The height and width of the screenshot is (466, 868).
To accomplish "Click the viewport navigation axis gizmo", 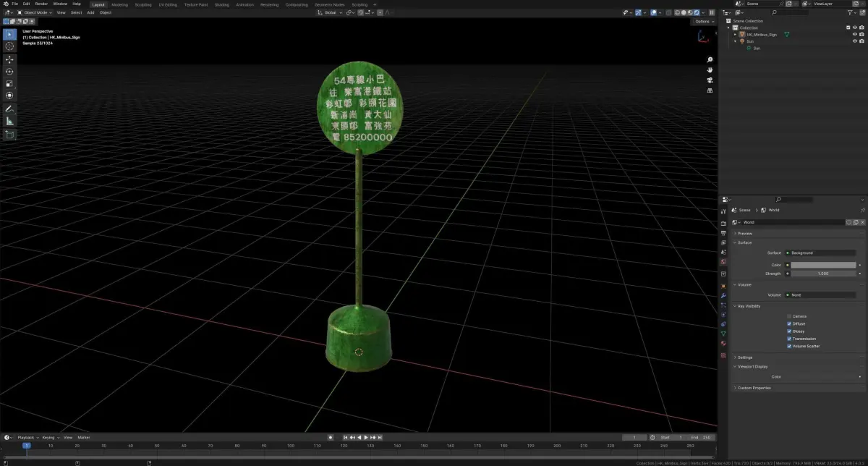I will pos(704,36).
